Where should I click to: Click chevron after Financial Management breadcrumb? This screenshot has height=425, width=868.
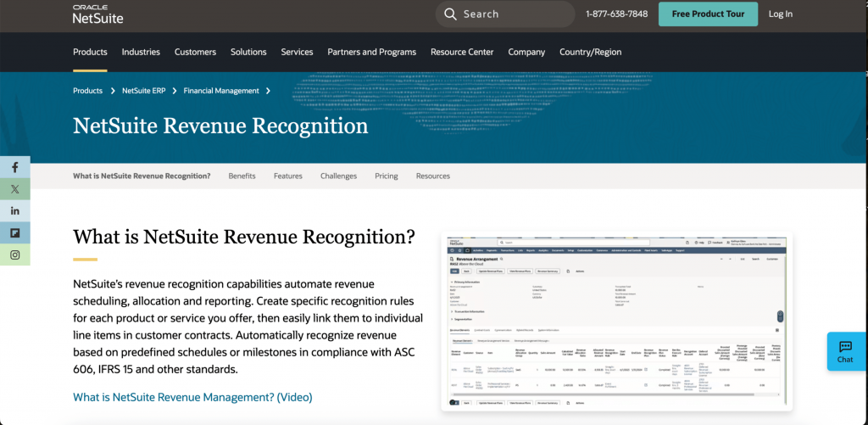pyautogui.click(x=268, y=90)
